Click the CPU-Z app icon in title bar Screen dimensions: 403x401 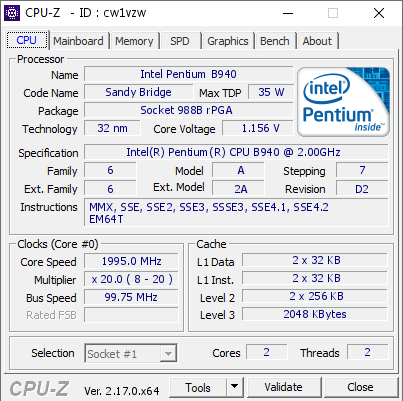(12, 13)
